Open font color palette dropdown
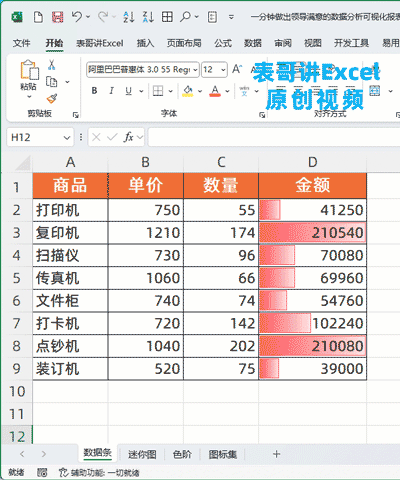Screen dimensions: 400x480 [x=227, y=91]
